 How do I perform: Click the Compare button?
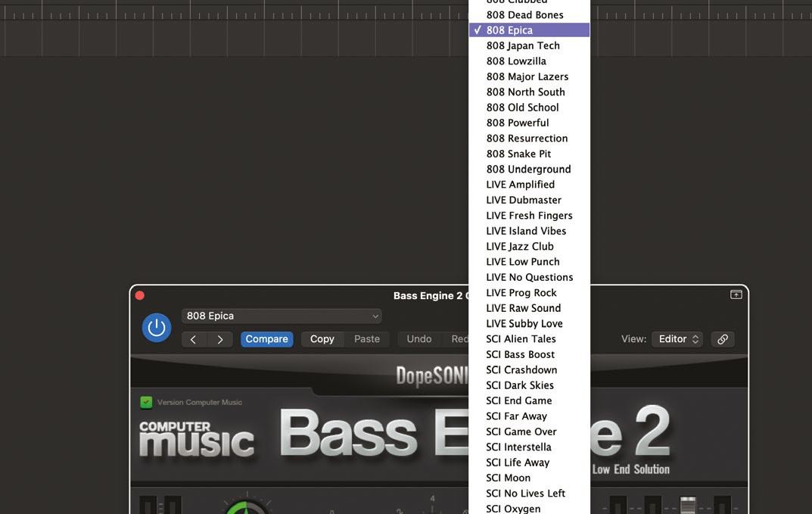click(x=266, y=339)
